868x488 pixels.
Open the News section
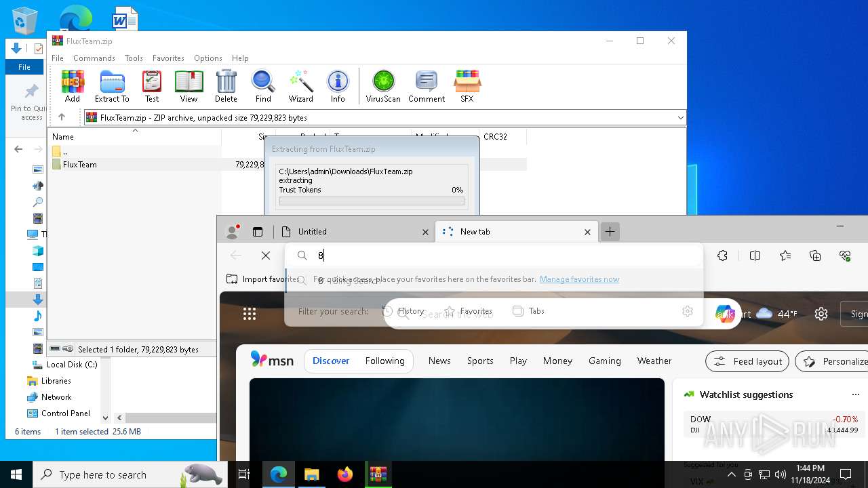click(x=439, y=361)
